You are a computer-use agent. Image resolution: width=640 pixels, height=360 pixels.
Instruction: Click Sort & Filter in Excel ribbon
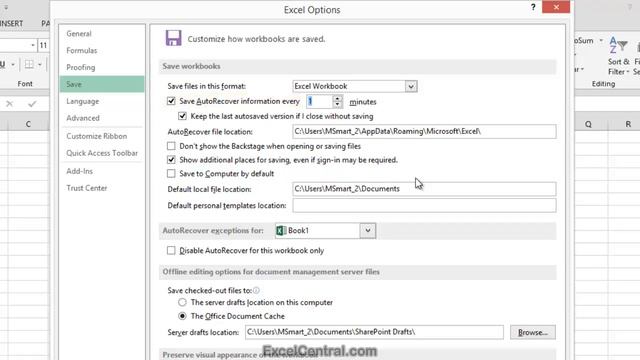click(x=618, y=55)
